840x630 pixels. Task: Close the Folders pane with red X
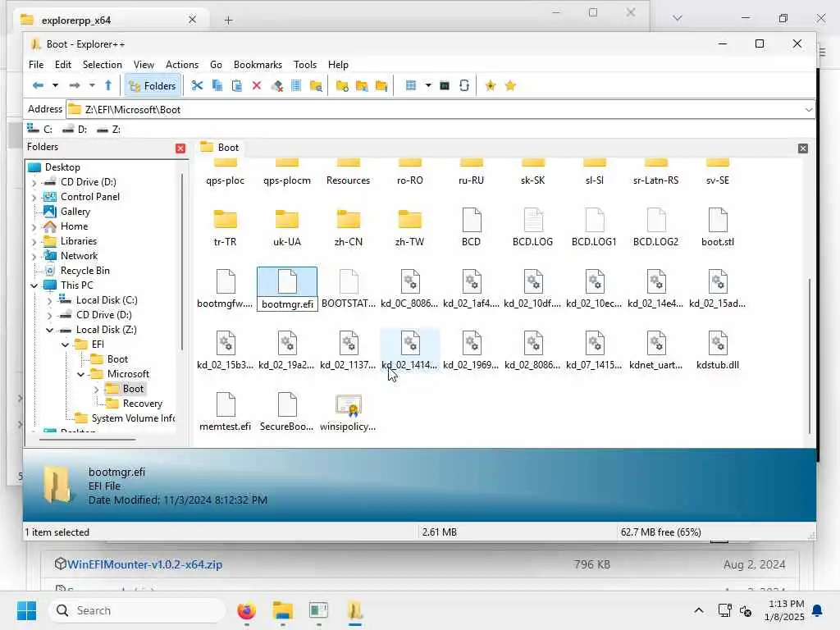coord(180,148)
